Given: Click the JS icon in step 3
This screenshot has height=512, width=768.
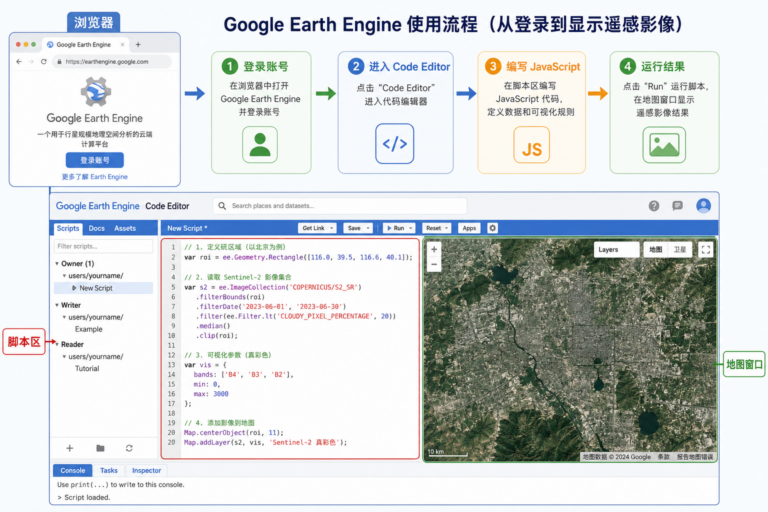Looking at the screenshot, I should [x=531, y=146].
